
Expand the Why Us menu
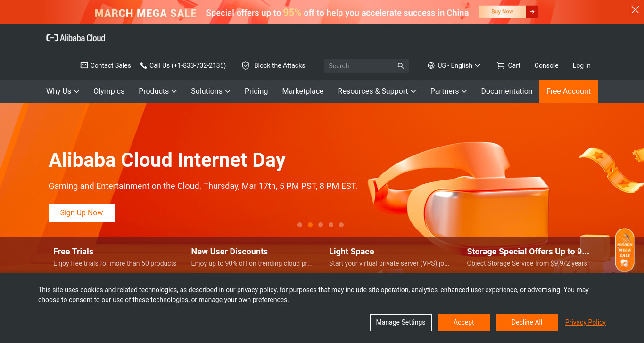pos(63,91)
